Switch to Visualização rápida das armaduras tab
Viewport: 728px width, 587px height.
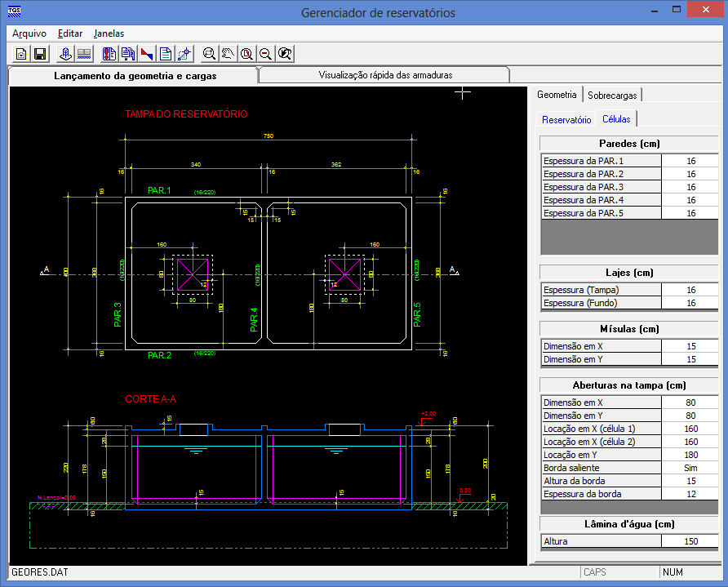[x=385, y=75]
